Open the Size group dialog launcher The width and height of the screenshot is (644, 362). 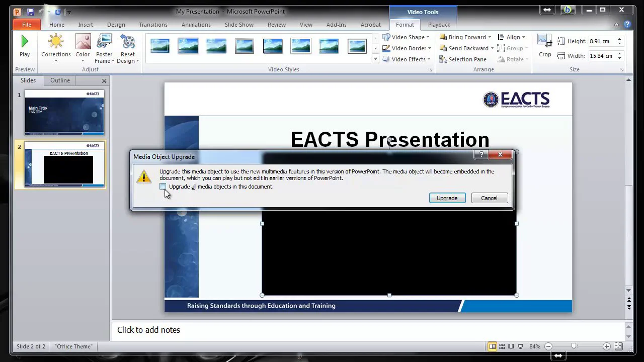click(622, 70)
